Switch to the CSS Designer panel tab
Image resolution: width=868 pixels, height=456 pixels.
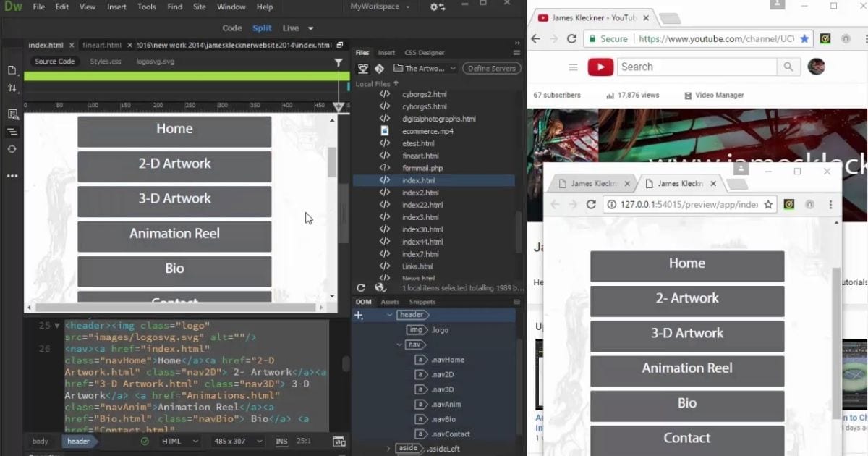coord(425,53)
